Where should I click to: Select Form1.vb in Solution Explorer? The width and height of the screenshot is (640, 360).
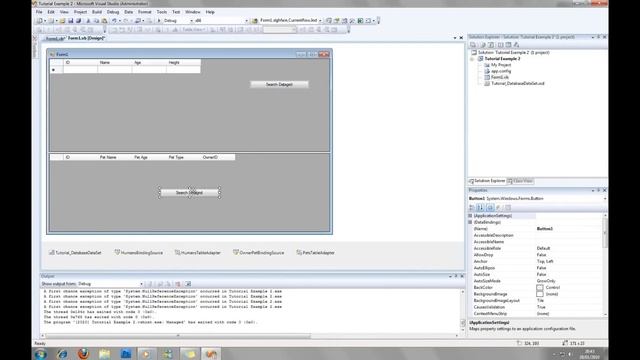(500, 77)
